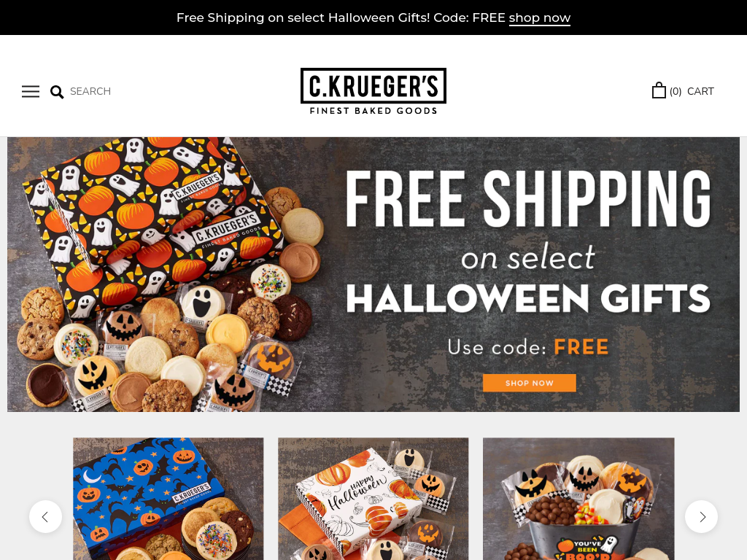Select the You've Been Boo'd pail product

click(578, 499)
